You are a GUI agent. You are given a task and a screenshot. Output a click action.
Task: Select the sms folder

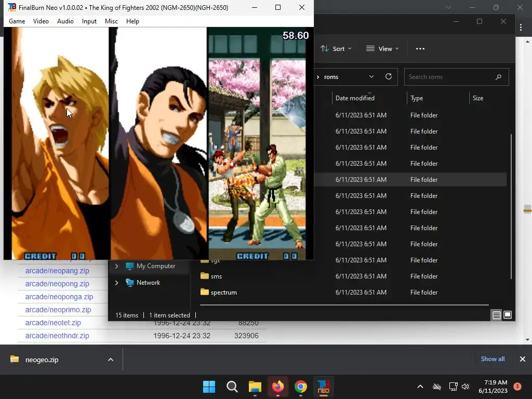coord(216,276)
